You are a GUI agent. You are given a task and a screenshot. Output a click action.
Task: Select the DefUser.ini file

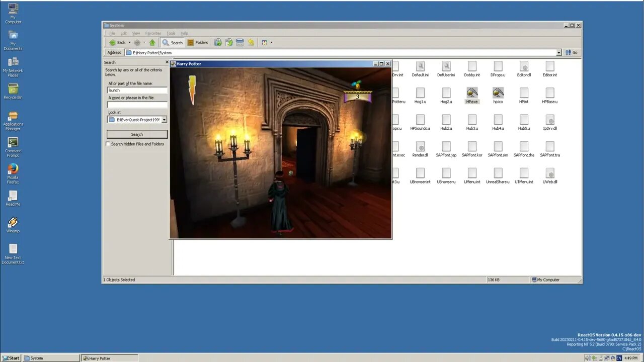pos(446,68)
